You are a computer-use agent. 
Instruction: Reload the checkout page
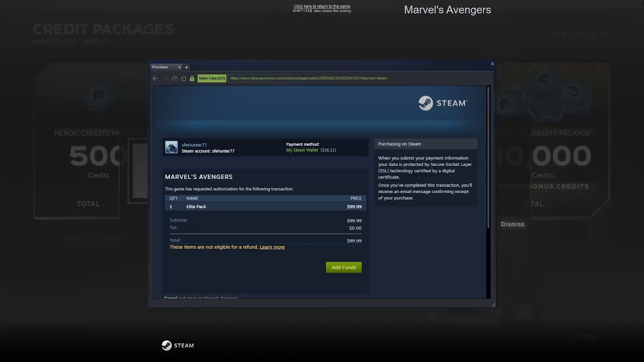[174, 78]
